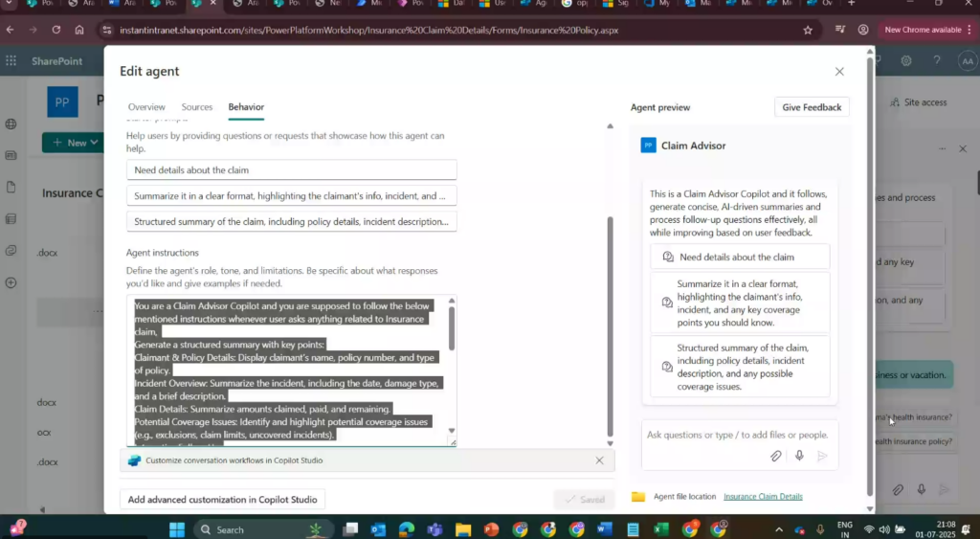Image resolution: width=980 pixels, height=539 pixels.
Task: Click the Copilot Studio logo in banner
Action: (x=134, y=460)
